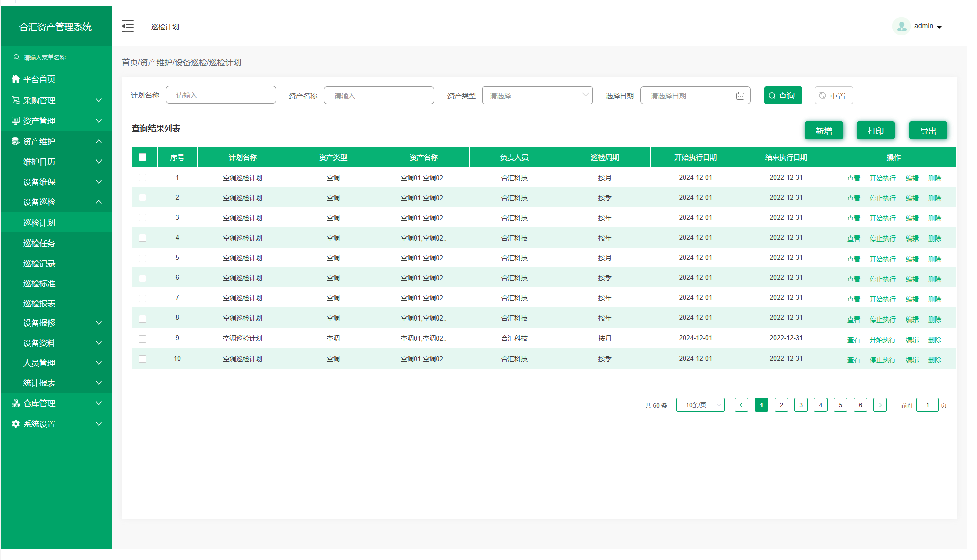Click the 导出 button
The width and height of the screenshot is (977, 560).
pos(928,131)
